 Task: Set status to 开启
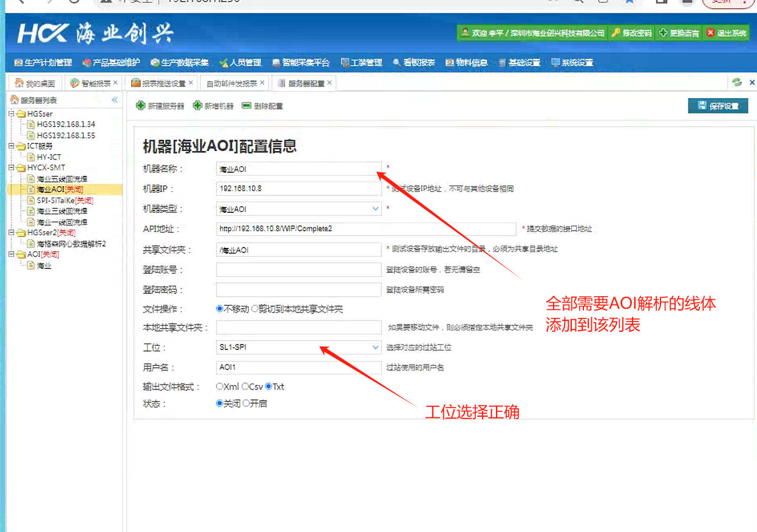tap(246, 403)
